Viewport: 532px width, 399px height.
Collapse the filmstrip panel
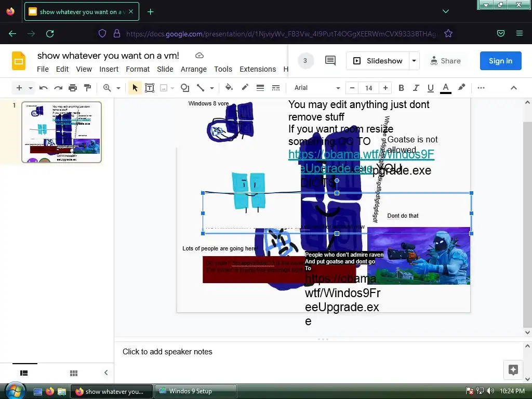pyautogui.click(x=106, y=373)
